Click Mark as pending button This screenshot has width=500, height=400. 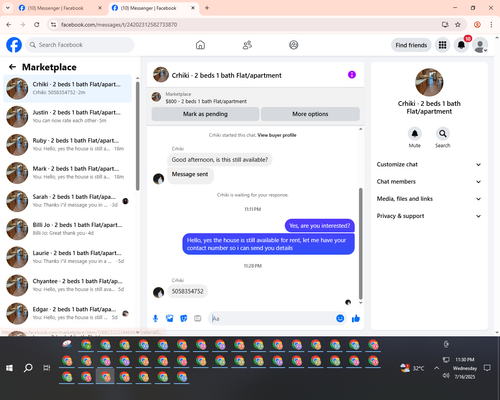point(205,114)
